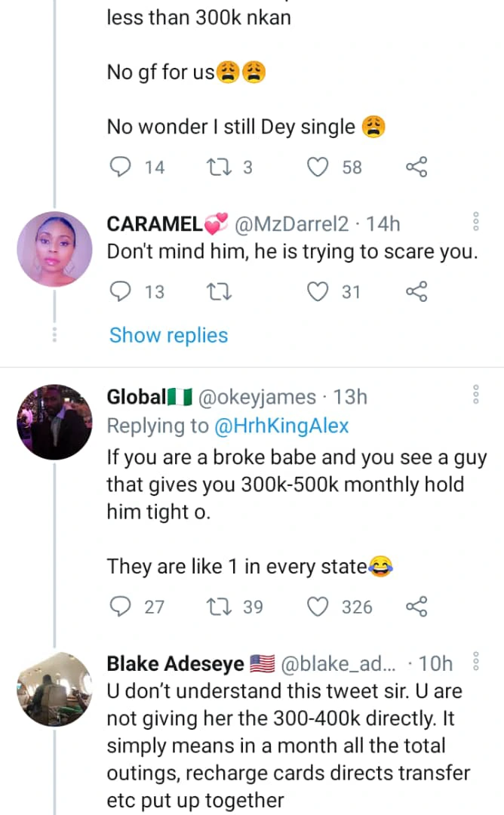This screenshot has width=504, height=815.
Task: Share the top 'No gf for us' tweet
Action: click(416, 168)
